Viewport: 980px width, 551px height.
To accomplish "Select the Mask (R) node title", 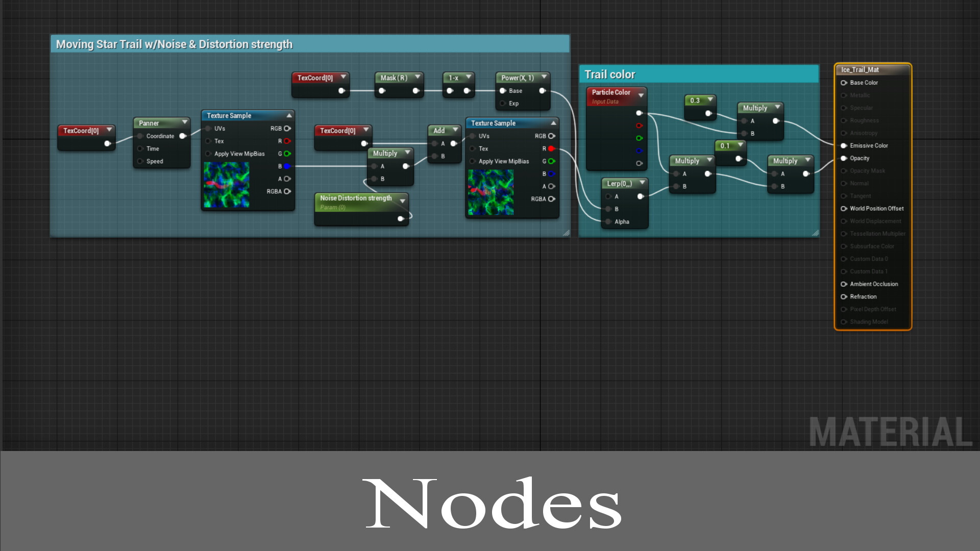I will [394, 78].
